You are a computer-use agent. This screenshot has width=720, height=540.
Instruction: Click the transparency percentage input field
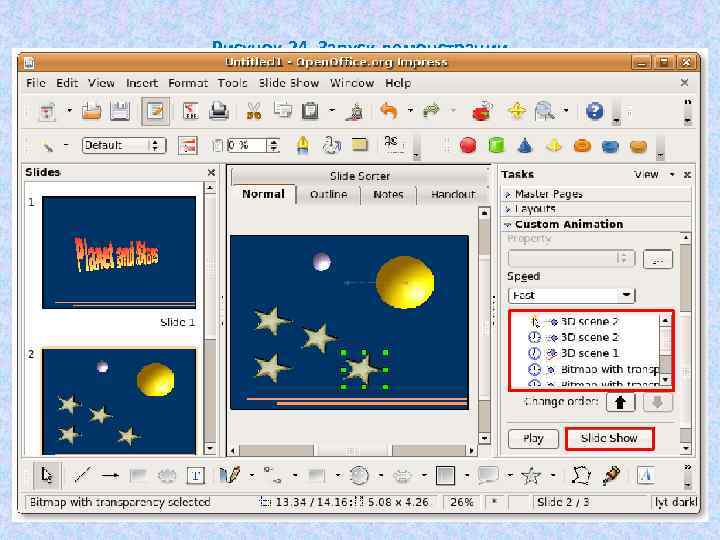tap(247, 145)
